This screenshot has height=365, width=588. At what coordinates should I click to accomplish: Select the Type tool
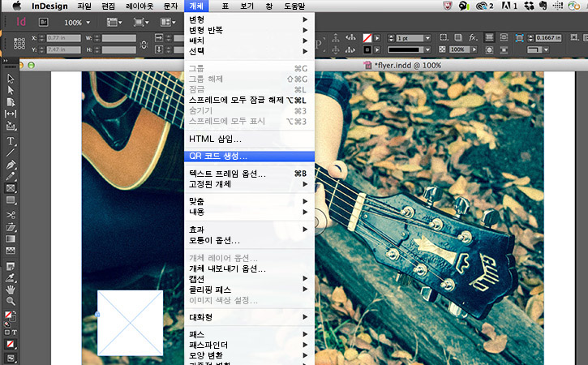(11, 141)
